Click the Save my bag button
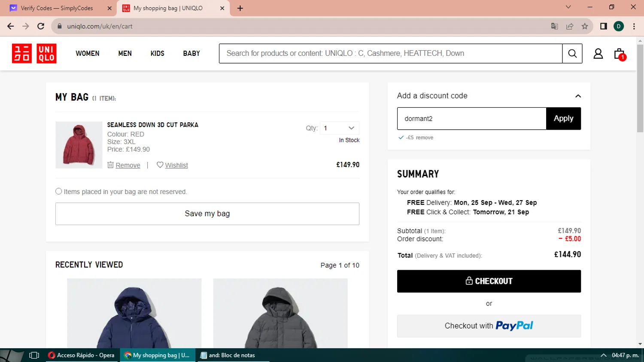The width and height of the screenshot is (644, 362). 207,214
